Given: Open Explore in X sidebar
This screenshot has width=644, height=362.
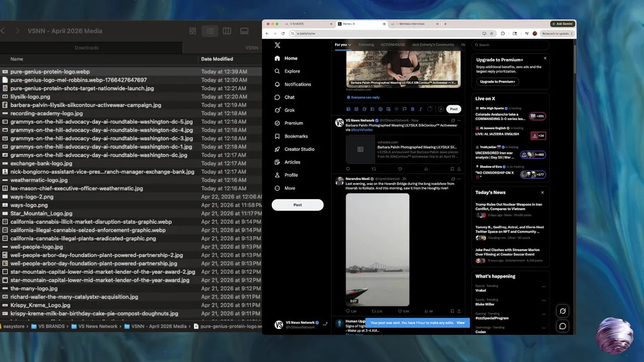Looking at the screenshot, I should coord(287,71).
